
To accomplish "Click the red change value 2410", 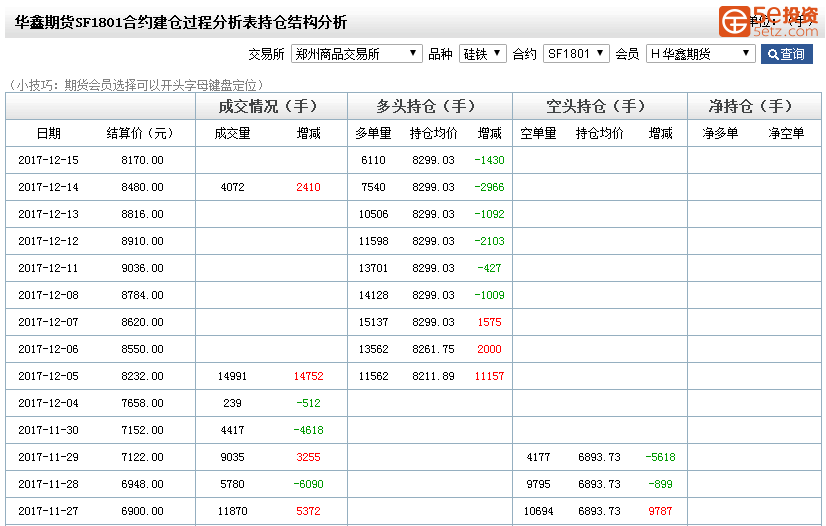I will coord(308,187).
